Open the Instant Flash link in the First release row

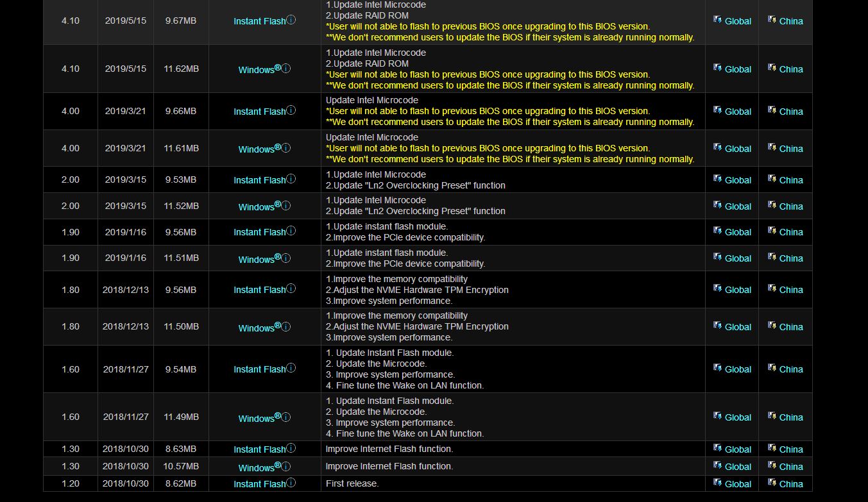pyautogui.click(x=259, y=484)
